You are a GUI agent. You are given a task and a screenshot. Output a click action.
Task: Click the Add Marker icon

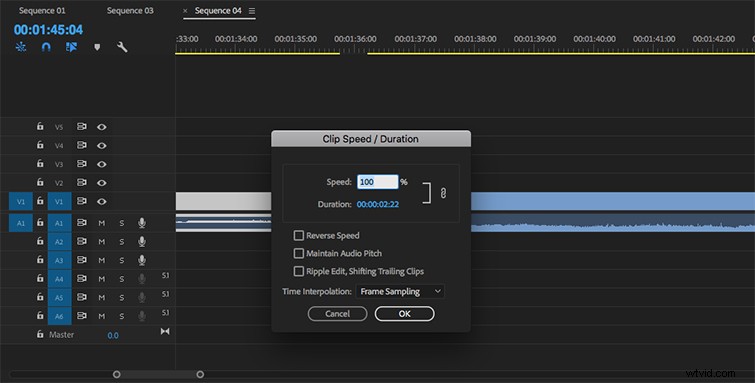click(97, 47)
